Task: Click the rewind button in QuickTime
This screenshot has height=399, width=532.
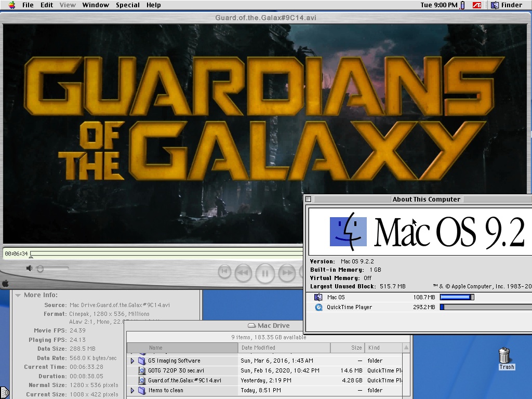Action: [x=243, y=272]
